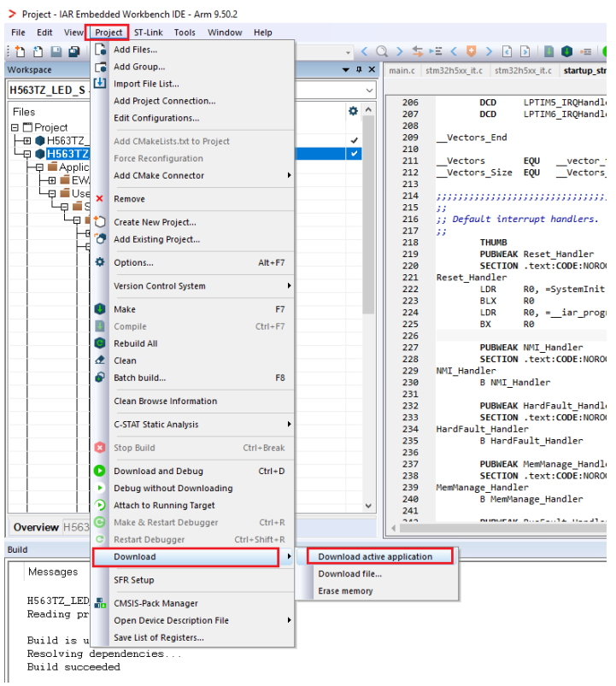Pin the Workspace panel

pos(359,69)
